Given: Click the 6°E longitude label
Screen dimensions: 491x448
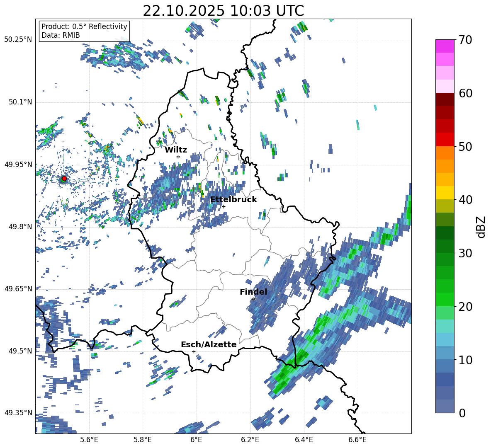Looking at the screenshot, I should pyautogui.click(x=196, y=440).
